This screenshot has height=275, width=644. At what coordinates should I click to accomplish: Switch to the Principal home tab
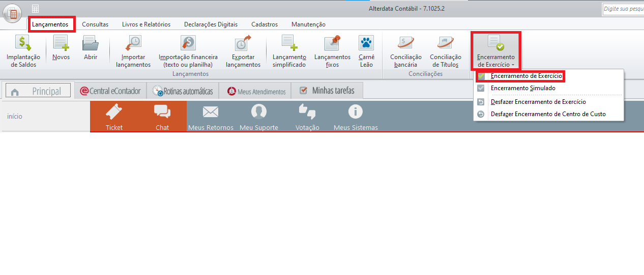coord(39,91)
